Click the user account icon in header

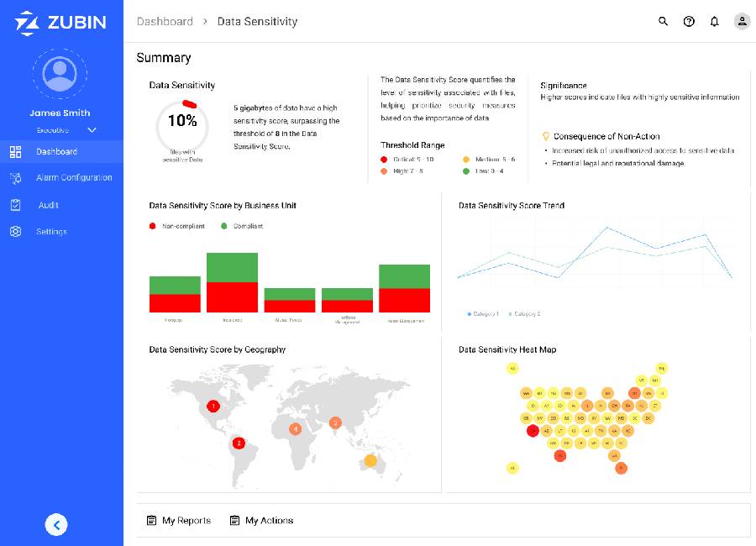tap(742, 22)
